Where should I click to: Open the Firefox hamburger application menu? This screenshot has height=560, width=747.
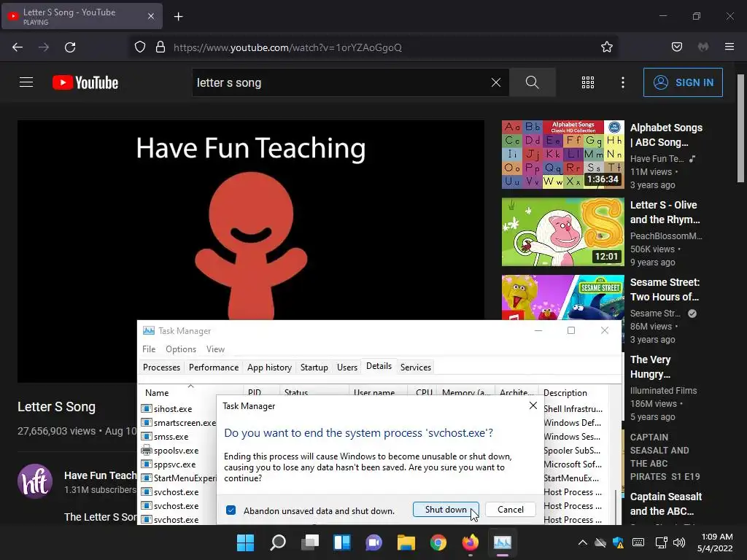point(729,47)
